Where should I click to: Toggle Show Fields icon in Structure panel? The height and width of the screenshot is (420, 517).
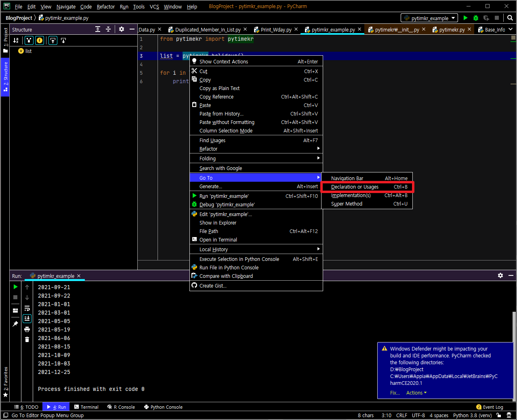point(40,40)
